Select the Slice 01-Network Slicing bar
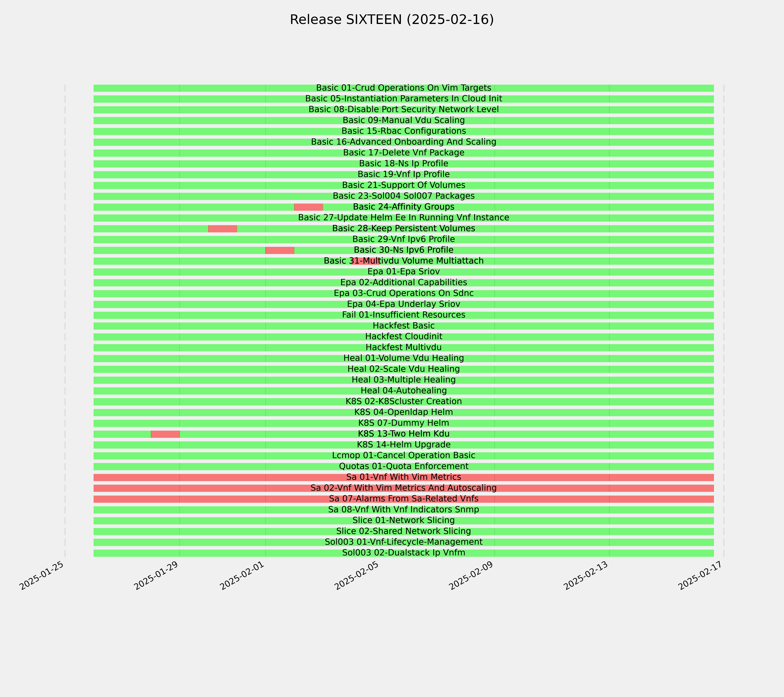Viewport: 784px width, 697px height. (403, 521)
